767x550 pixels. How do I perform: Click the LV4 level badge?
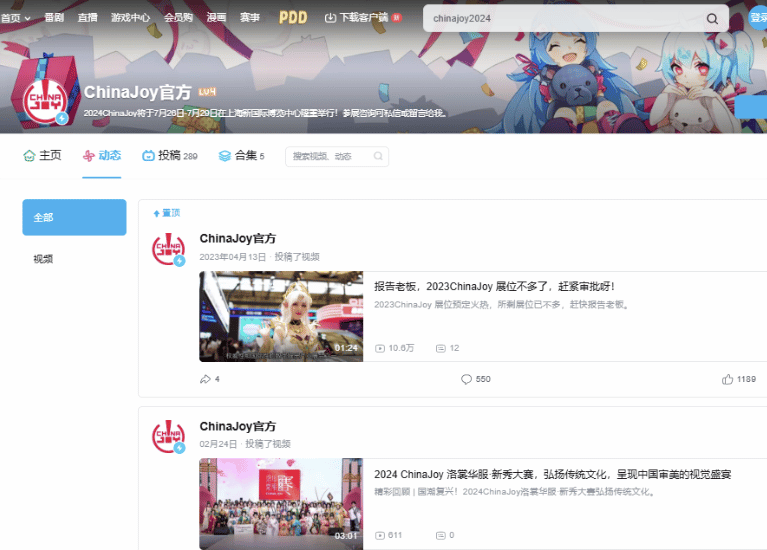pos(207,92)
